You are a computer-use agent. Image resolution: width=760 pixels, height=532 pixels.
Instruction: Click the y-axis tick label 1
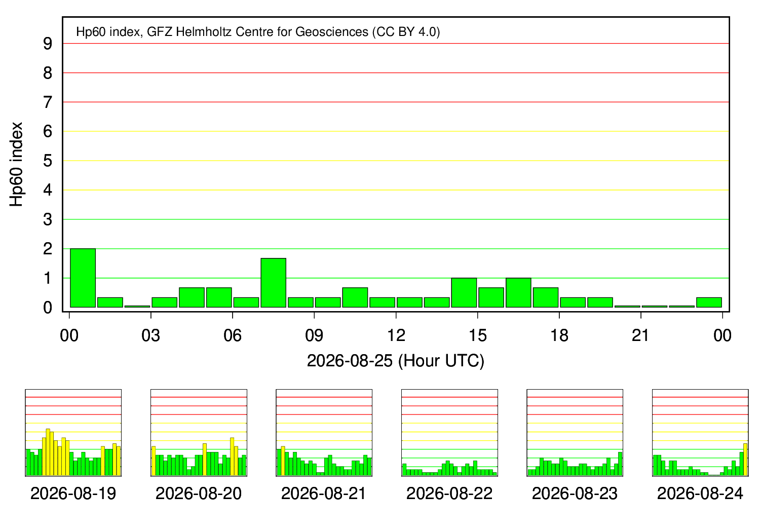(x=48, y=278)
